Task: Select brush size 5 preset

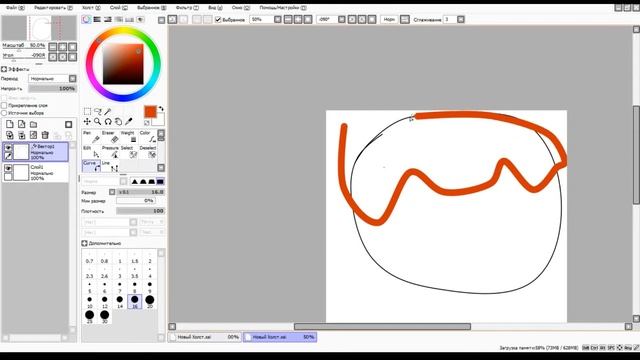Action: [x=89, y=287]
